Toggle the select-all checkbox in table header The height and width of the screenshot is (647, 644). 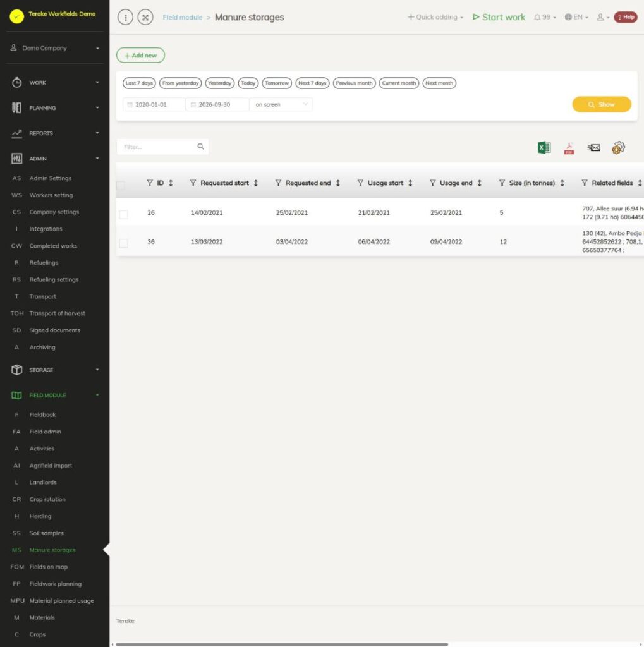click(121, 185)
